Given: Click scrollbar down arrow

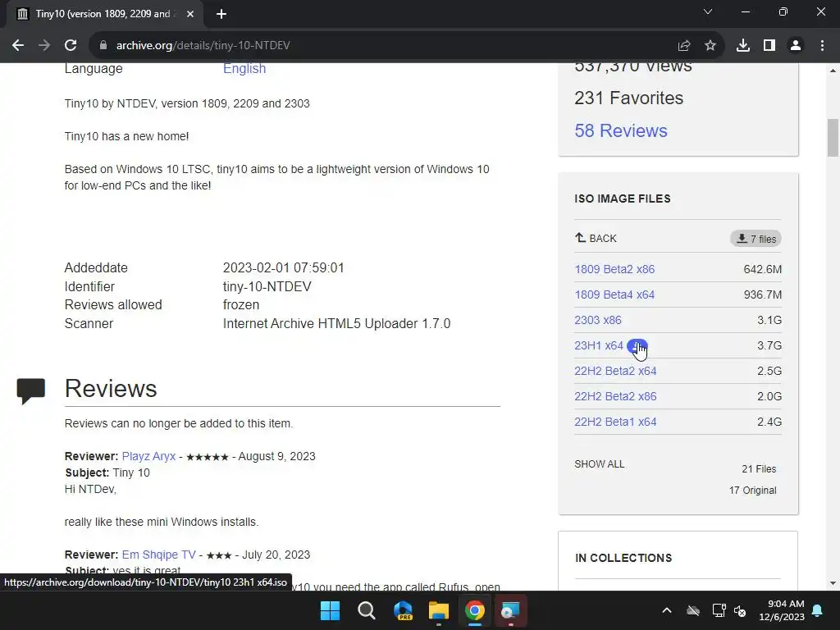Looking at the screenshot, I should click(833, 583).
